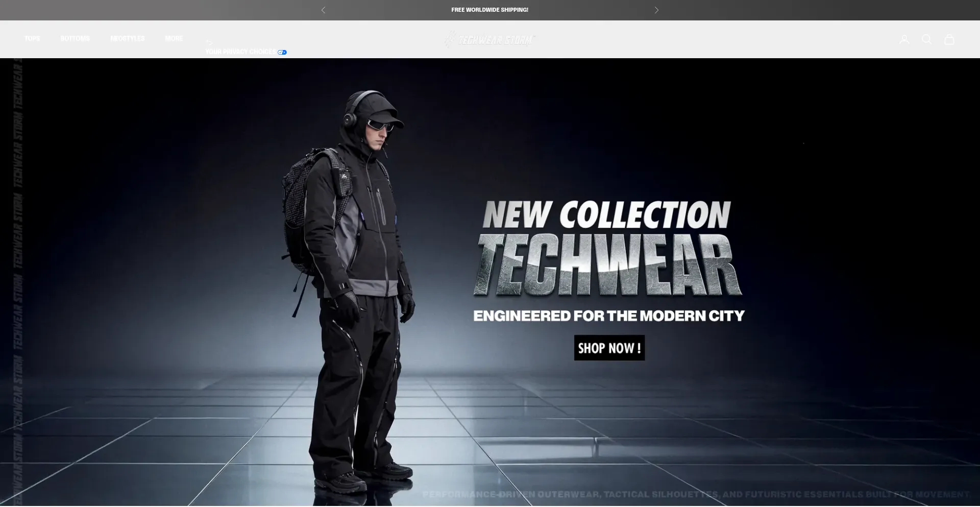Screen dimensions: 980x507
Task: Click the Shop Now! button
Action: [609, 348]
